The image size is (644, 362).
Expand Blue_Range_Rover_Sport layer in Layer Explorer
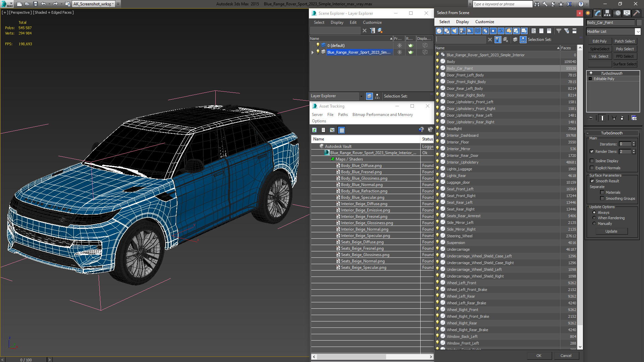[313, 52]
